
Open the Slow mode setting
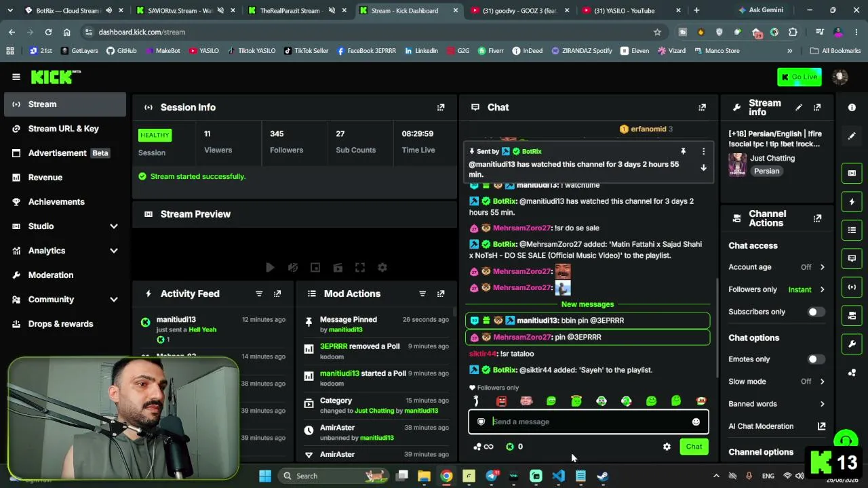[x=776, y=382]
